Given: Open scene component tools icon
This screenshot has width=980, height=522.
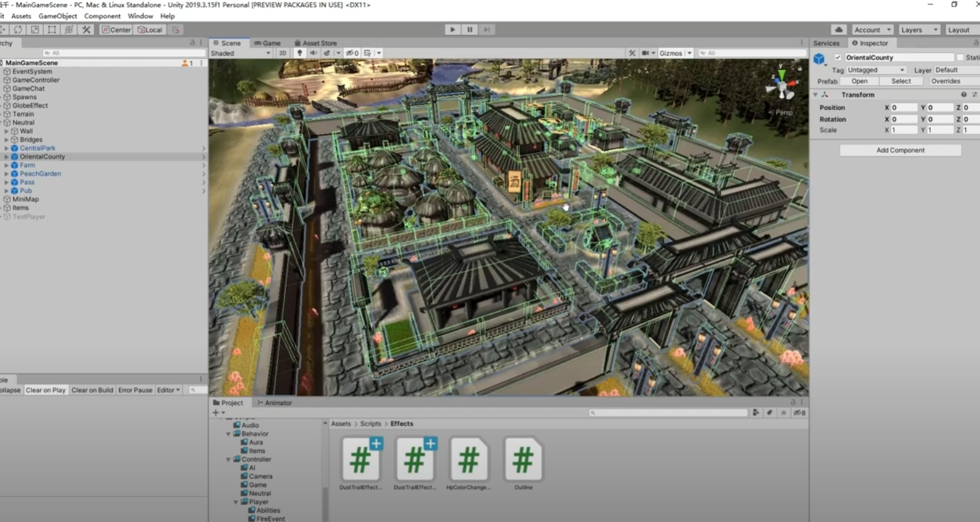Looking at the screenshot, I should [632, 53].
